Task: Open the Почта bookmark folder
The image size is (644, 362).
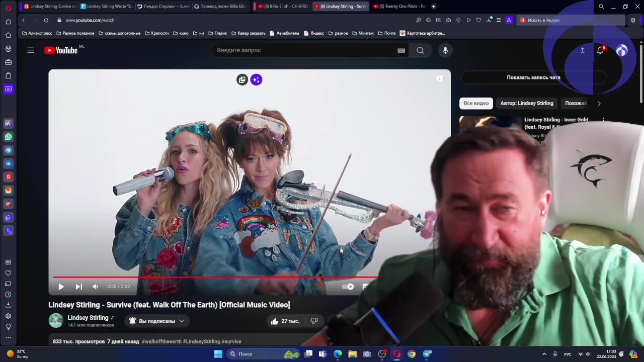Action: pos(387,33)
